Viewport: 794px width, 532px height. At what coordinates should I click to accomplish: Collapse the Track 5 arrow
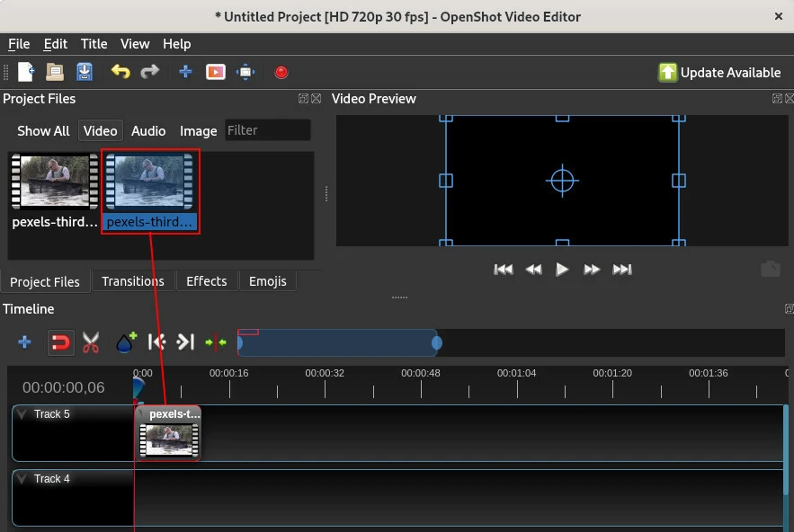coord(22,414)
